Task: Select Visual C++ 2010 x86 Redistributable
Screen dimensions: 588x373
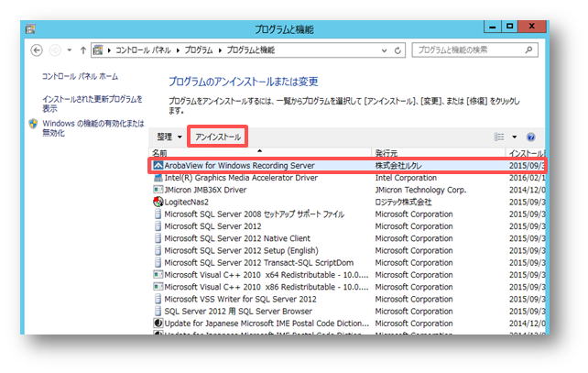Action: pos(267,287)
